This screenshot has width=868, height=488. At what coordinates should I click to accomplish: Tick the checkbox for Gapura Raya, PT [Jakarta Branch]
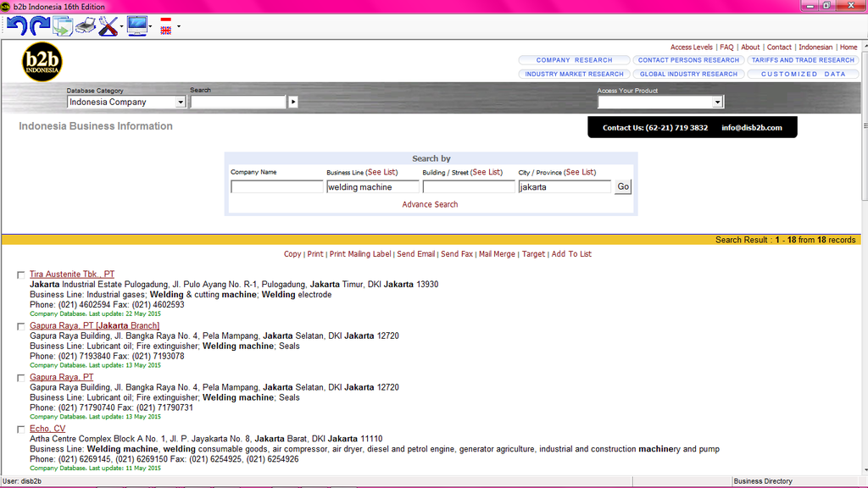pyautogui.click(x=20, y=326)
